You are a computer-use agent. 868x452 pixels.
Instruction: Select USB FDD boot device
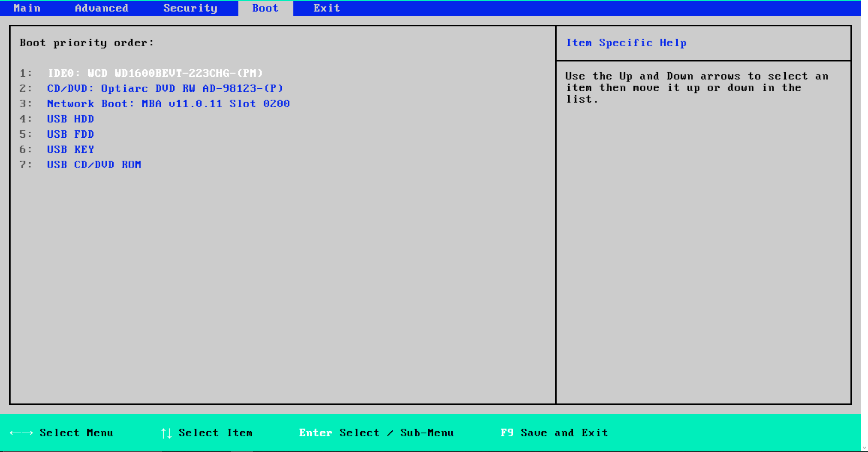pos(70,134)
